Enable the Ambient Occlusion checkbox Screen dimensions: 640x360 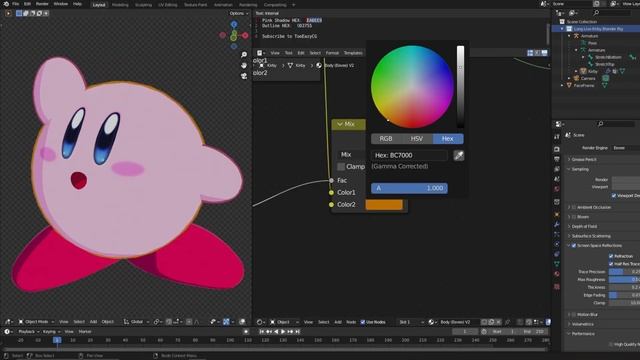click(x=574, y=207)
